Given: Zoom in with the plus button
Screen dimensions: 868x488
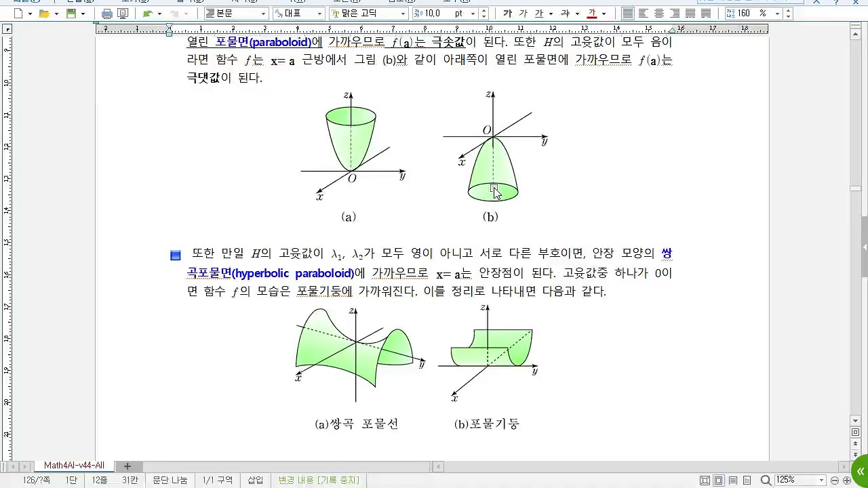Looking at the screenshot, I should pyautogui.click(x=847, y=480).
